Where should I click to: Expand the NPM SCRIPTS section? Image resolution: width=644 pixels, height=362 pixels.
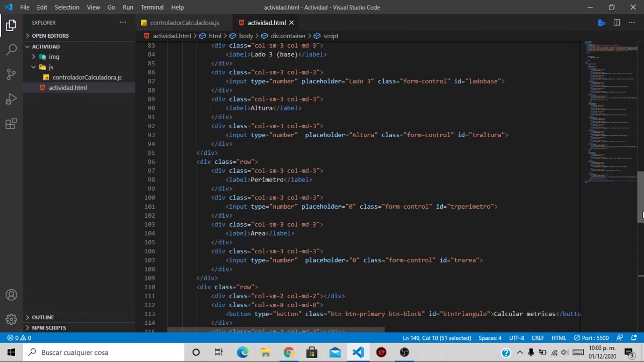pos(49,328)
